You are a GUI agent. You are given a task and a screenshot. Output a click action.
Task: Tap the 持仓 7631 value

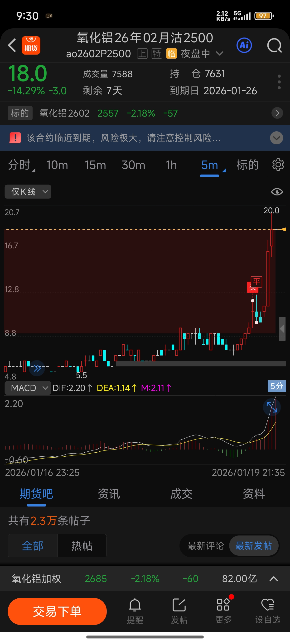(x=198, y=74)
